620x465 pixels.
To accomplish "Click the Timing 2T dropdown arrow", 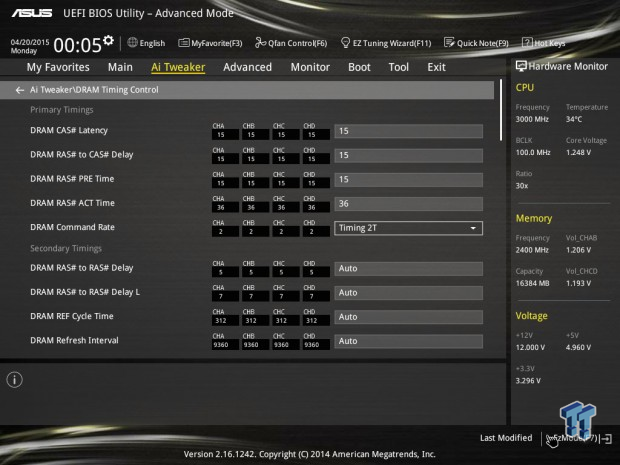I will 473,229.
